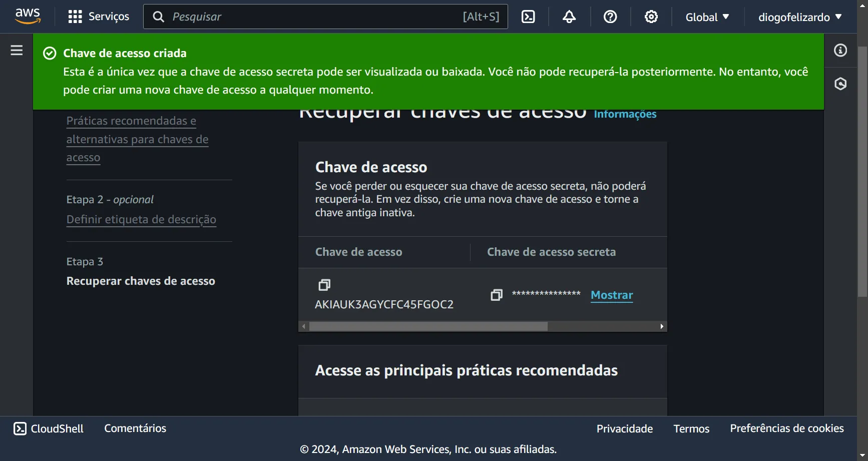This screenshot has width=868, height=461.
Task: Click access key AKIAUK3AGYCFC45FGOC2 text
Action: (384, 304)
